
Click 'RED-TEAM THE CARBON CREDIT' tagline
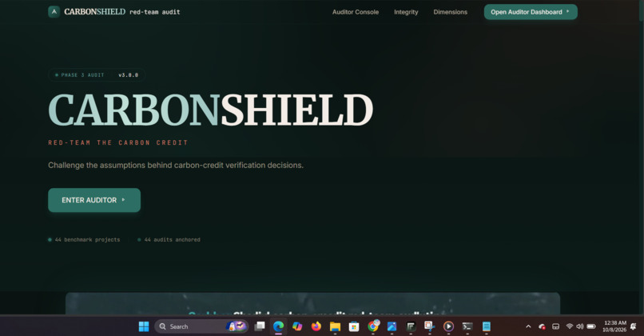(118, 142)
